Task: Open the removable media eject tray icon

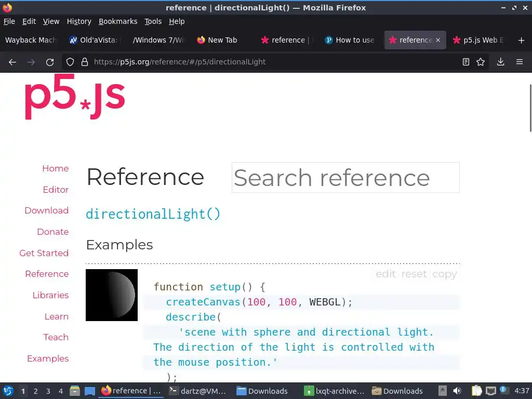Action: pos(443,391)
